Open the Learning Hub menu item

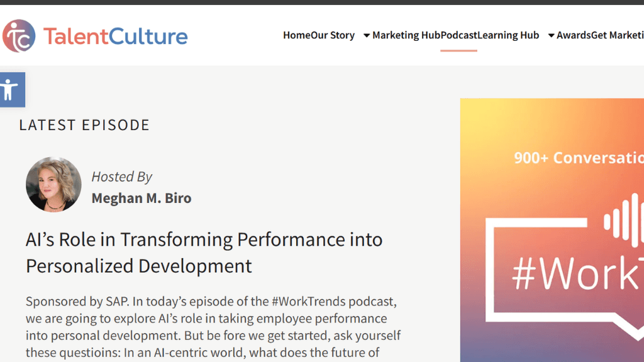point(508,35)
